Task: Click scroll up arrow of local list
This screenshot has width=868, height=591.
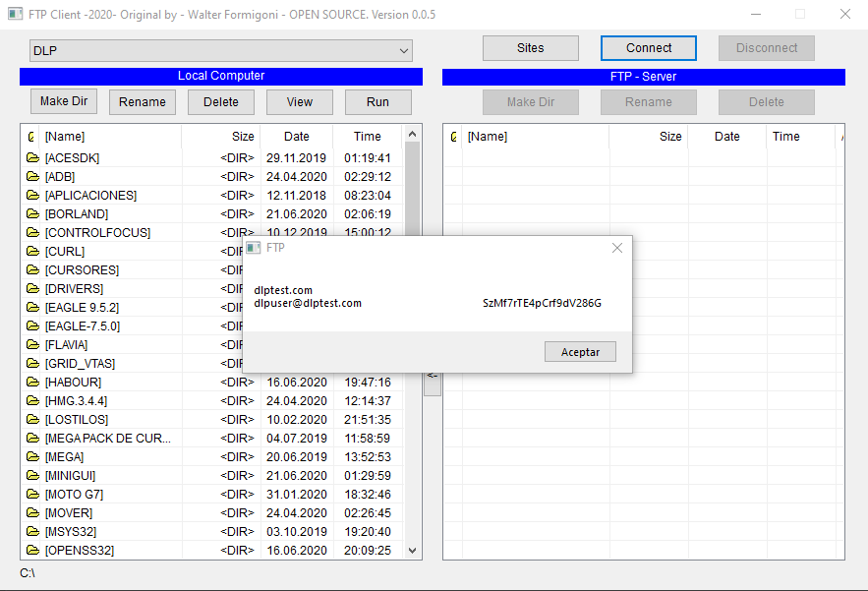Action: (412, 134)
